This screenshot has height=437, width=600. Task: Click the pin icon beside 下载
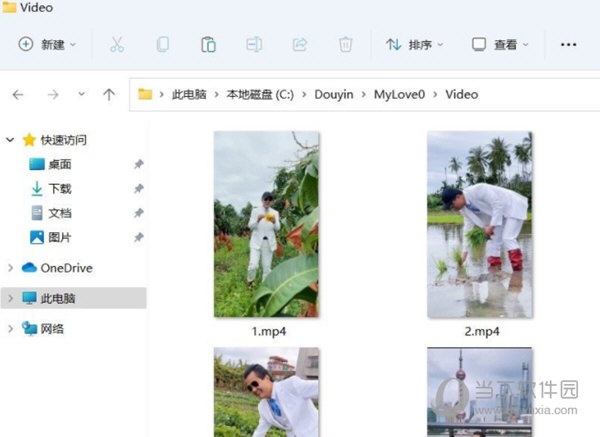pyautogui.click(x=139, y=189)
